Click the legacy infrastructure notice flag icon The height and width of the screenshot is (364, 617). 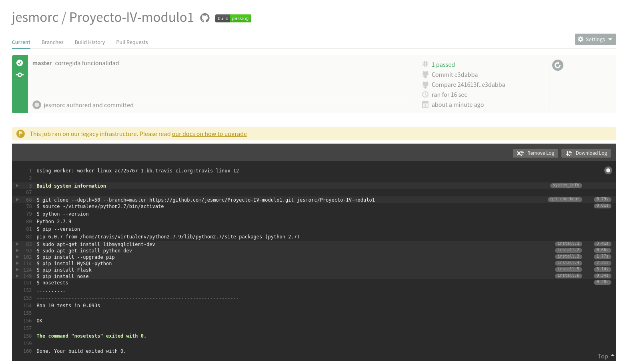coord(21,134)
